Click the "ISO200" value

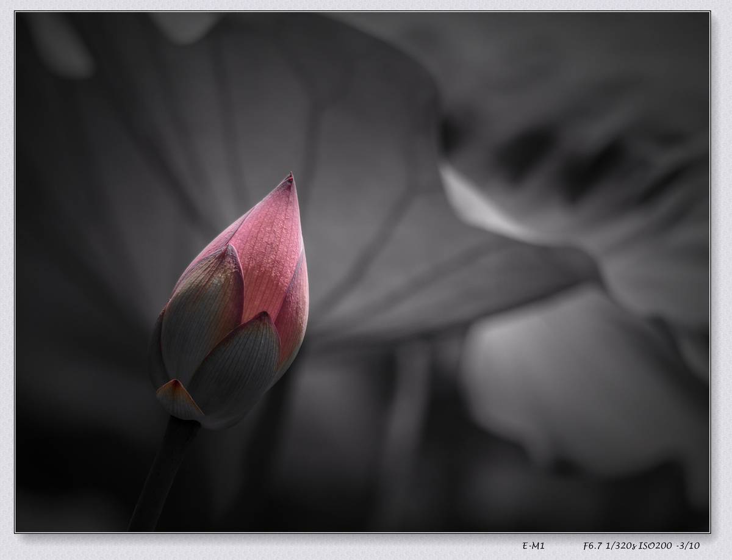pyautogui.click(x=655, y=546)
